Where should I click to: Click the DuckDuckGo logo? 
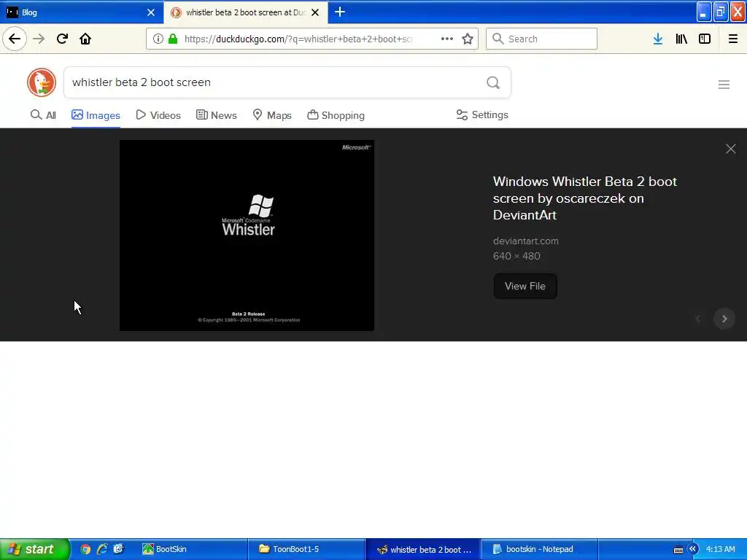pyautogui.click(x=42, y=82)
